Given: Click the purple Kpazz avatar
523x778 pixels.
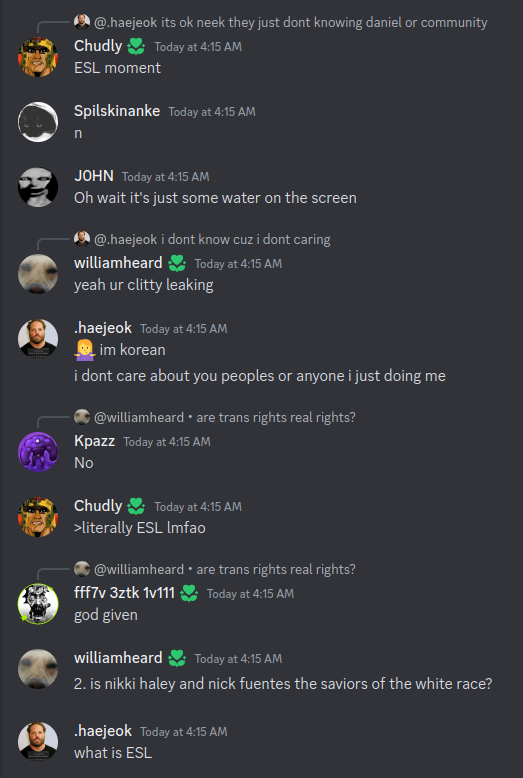Looking at the screenshot, I should (38, 452).
